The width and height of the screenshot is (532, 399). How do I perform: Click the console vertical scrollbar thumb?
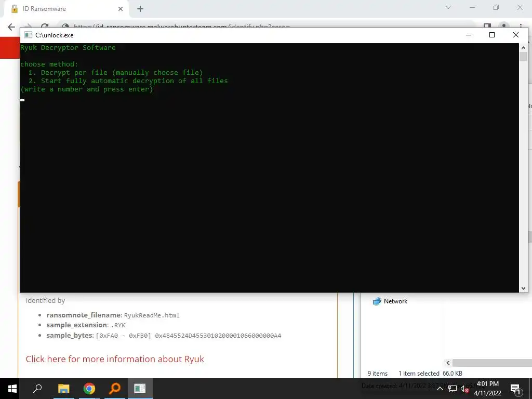523,57
